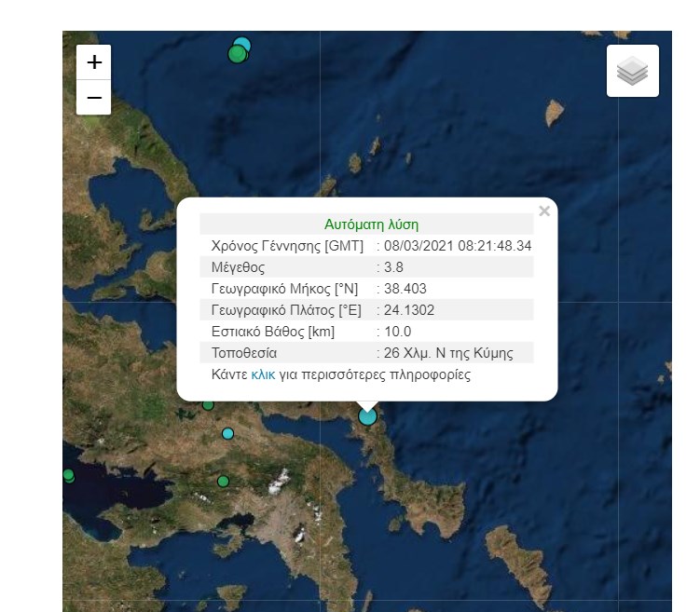Select green marker touching popup's lower-left corner
This screenshot has height=612, width=700.
click(208, 404)
